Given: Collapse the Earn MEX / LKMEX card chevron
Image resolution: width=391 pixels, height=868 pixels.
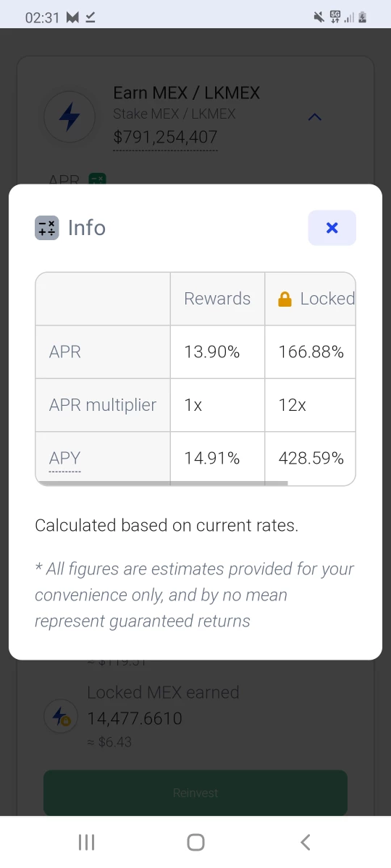Looking at the screenshot, I should point(314,116).
